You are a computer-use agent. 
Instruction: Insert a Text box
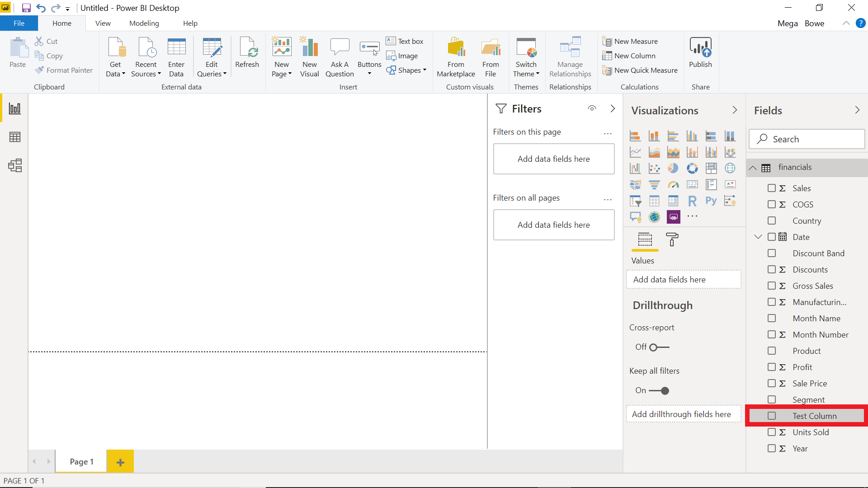tap(405, 41)
